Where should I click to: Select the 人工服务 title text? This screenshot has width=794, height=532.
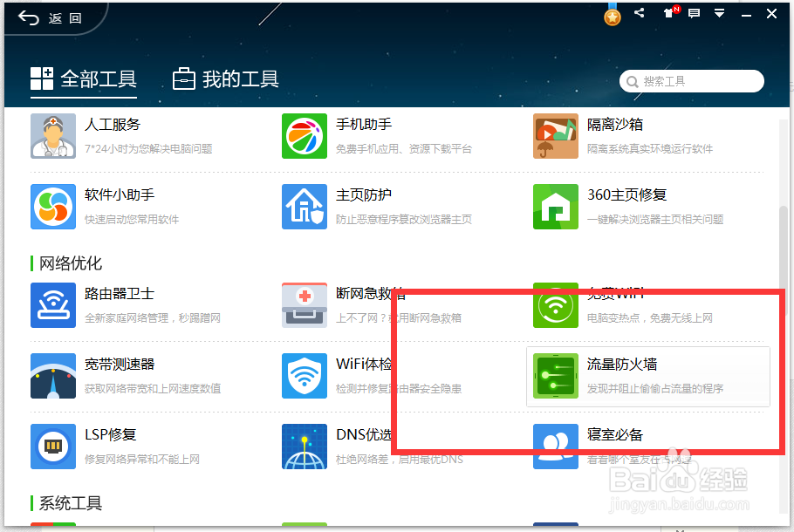click(x=113, y=125)
